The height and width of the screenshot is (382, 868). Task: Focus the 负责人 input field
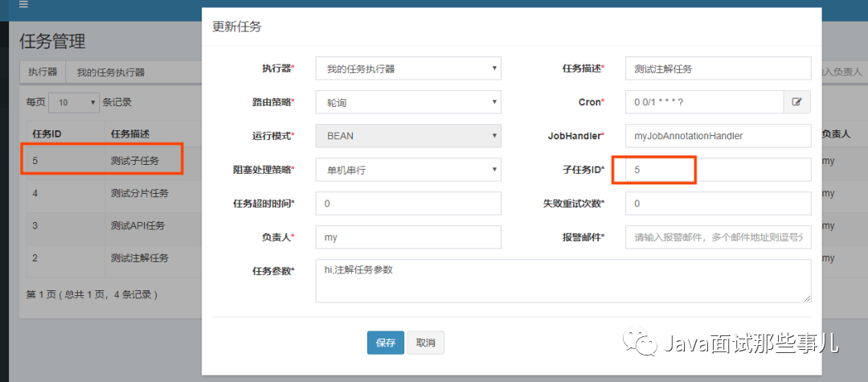click(x=408, y=237)
